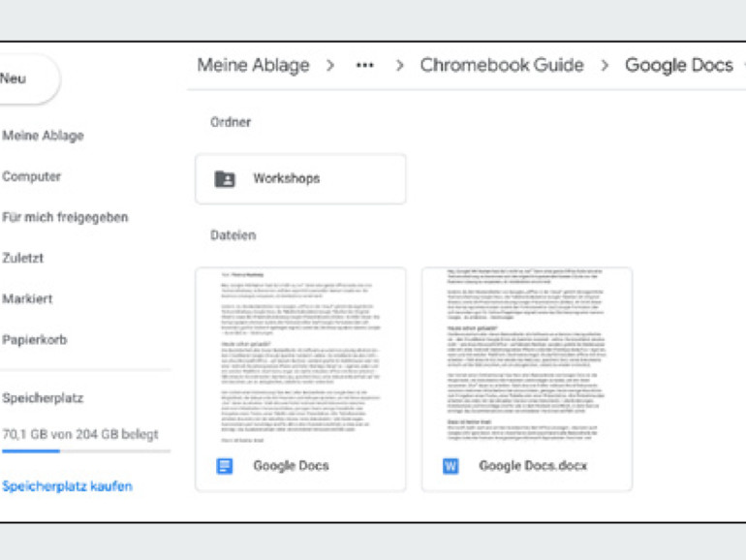Click chevron after Meine Ablage breadcrumb

(x=330, y=65)
